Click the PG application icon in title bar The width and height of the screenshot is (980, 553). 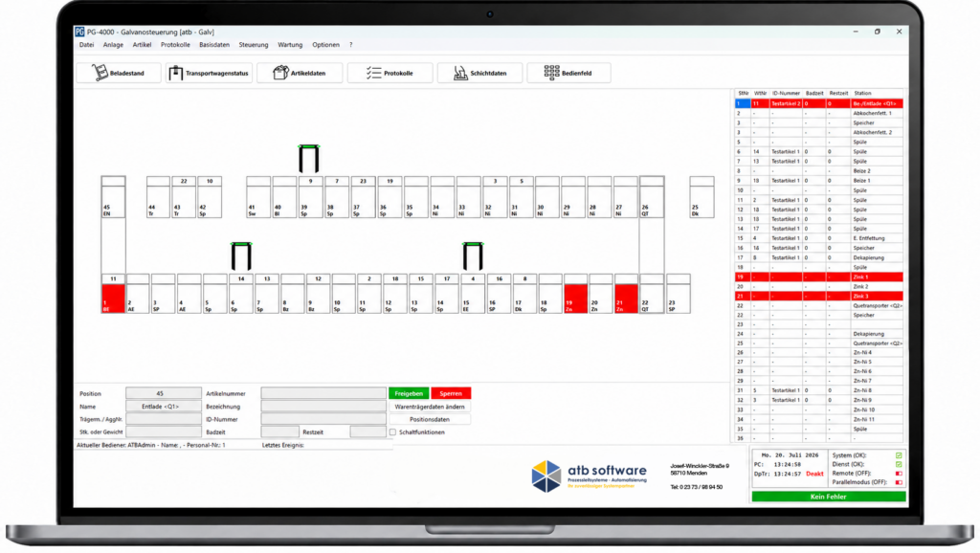click(x=79, y=32)
